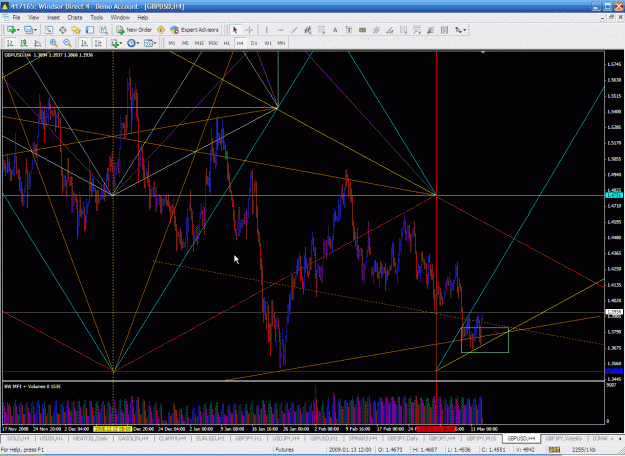Open the File menu
This screenshot has width=625, height=456.
pos(16,18)
